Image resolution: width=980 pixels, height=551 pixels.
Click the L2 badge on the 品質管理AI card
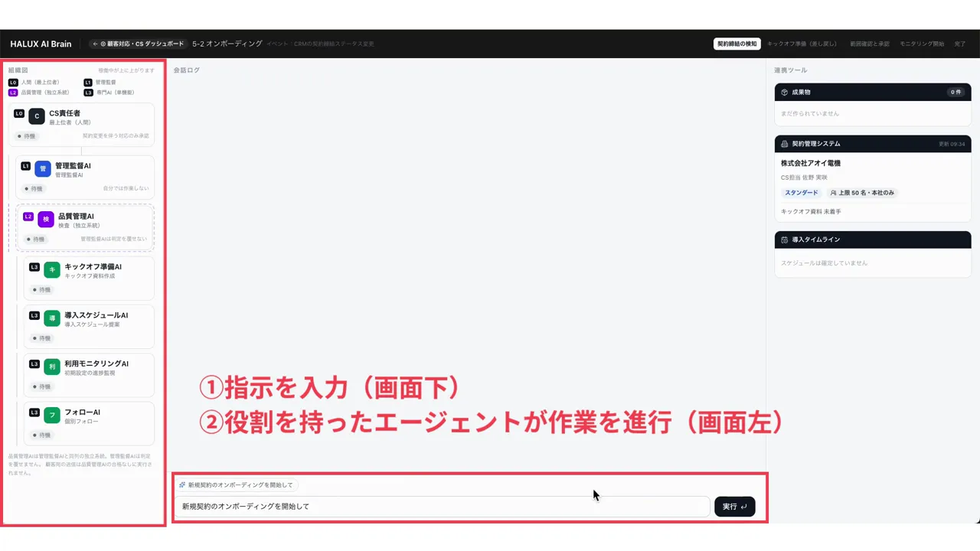28,217
